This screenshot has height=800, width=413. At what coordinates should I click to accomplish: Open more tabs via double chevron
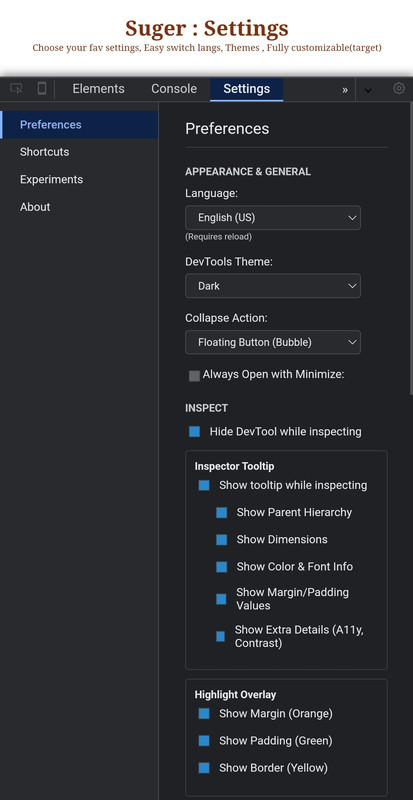(x=345, y=90)
